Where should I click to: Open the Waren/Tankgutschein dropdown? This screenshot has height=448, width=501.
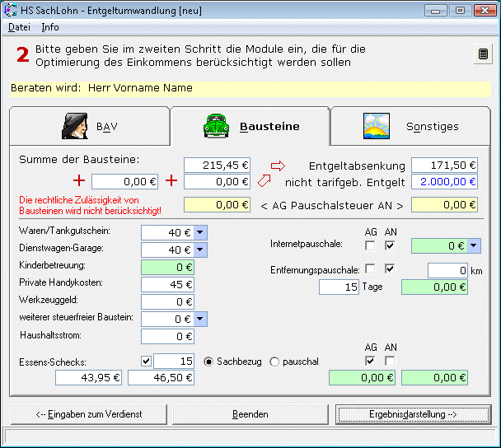coord(201,232)
